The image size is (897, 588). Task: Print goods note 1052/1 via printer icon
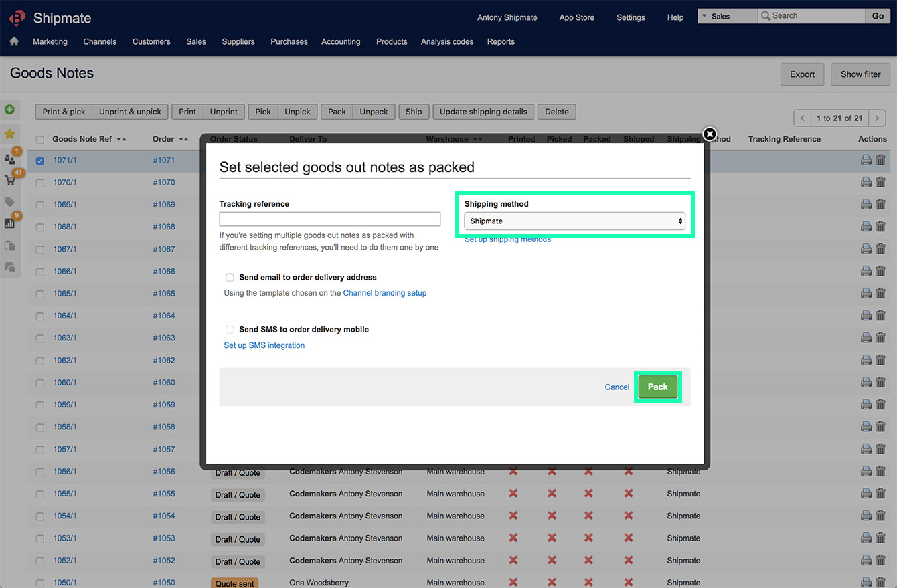tap(866, 560)
